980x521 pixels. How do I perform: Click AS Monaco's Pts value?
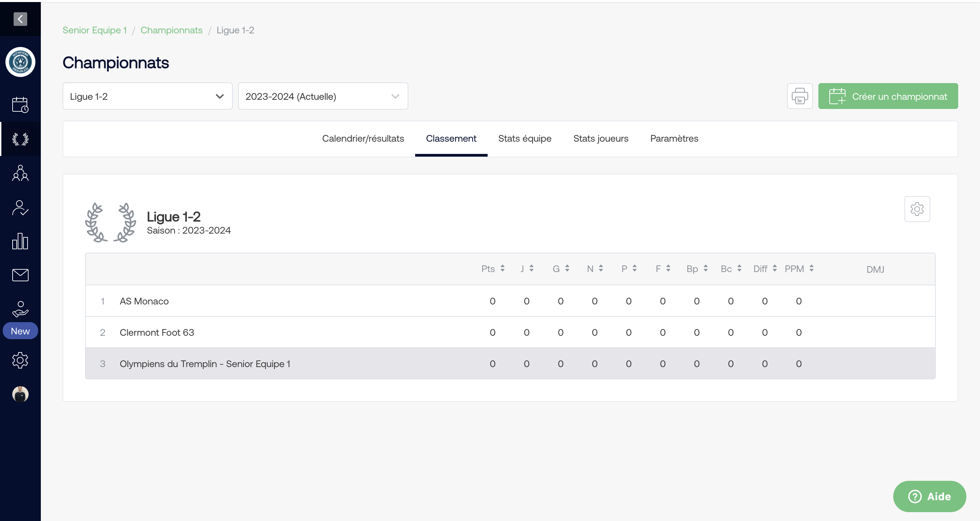coord(493,301)
